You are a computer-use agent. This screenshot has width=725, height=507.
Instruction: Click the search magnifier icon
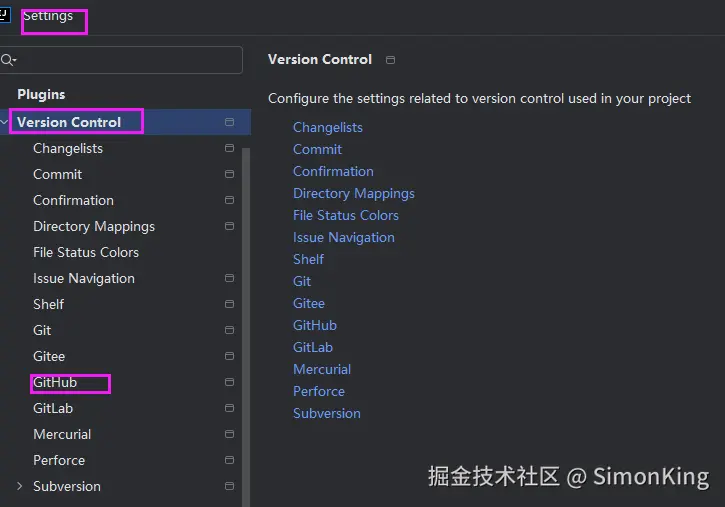[x=8, y=60]
